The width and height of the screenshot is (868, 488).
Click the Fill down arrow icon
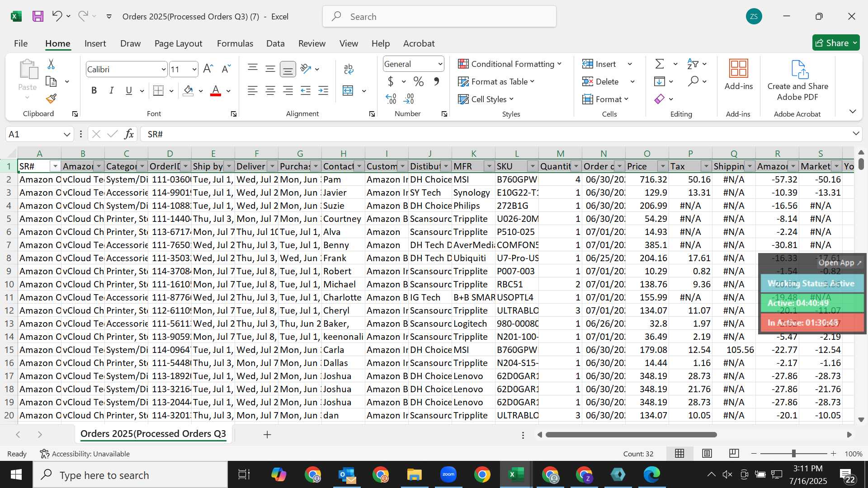click(660, 81)
